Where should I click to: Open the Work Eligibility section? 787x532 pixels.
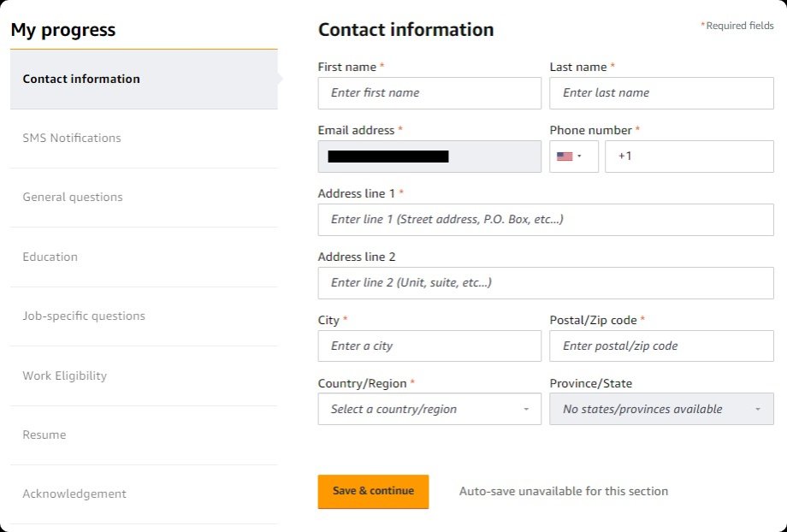(64, 375)
